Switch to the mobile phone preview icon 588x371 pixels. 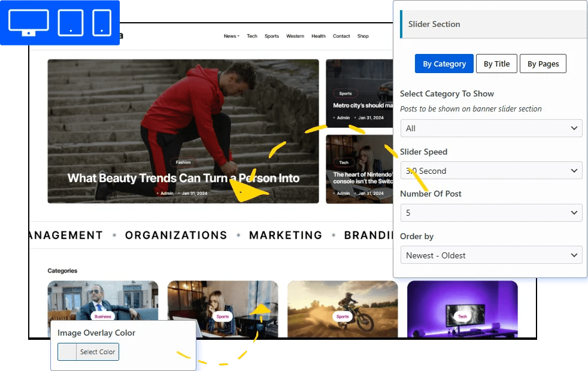click(102, 23)
